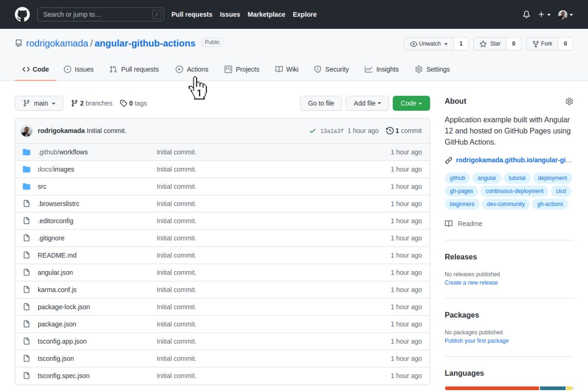Click the watchers count 1

point(461,44)
